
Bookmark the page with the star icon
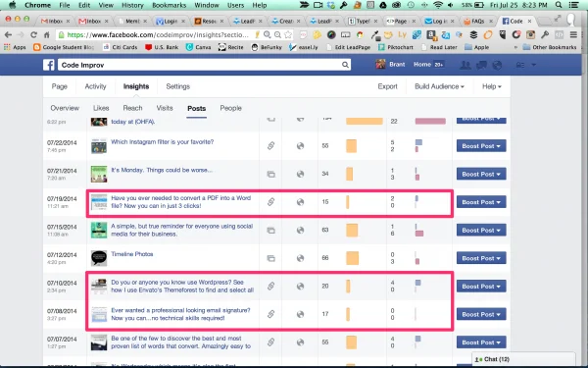pyautogui.click(x=288, y=35)
